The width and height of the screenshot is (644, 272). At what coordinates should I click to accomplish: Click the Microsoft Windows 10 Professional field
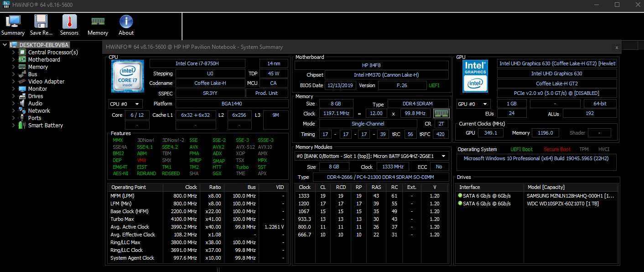[536, 162]
